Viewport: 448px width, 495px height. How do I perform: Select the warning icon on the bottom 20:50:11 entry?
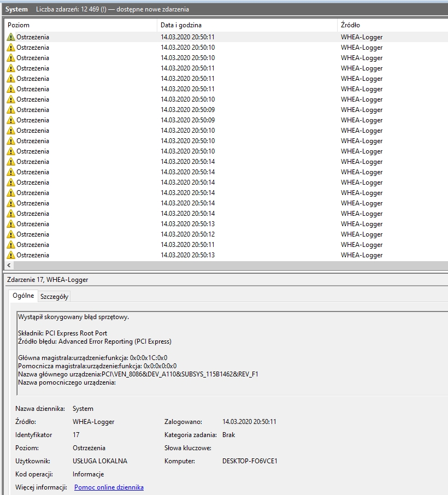(12, 244)
